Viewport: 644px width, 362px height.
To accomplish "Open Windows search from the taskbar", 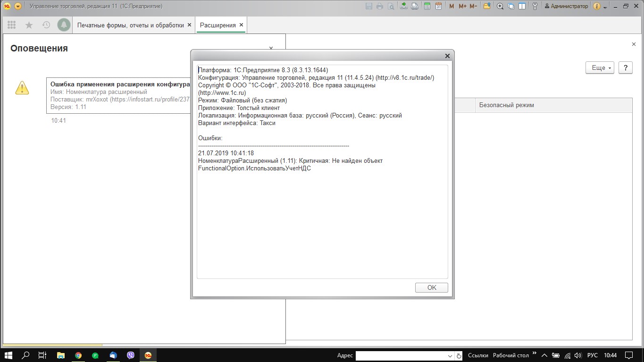I will [26, 355].
